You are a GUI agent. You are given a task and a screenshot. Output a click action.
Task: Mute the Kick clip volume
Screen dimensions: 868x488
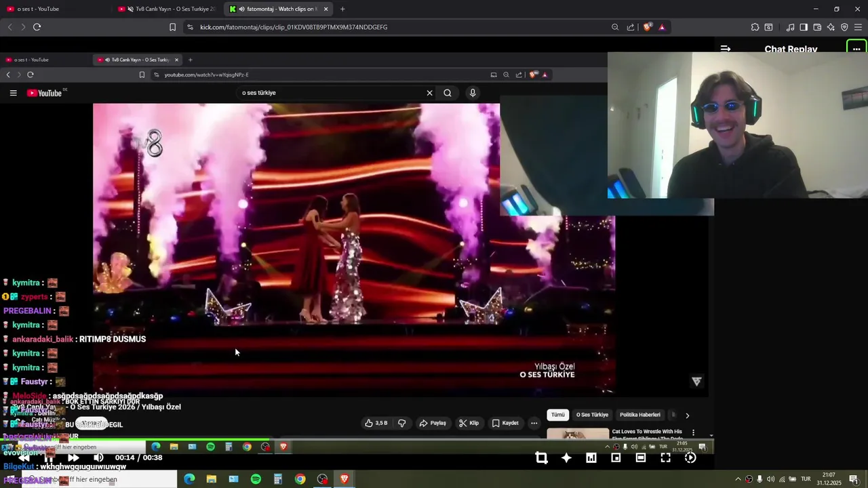[98, 457]
